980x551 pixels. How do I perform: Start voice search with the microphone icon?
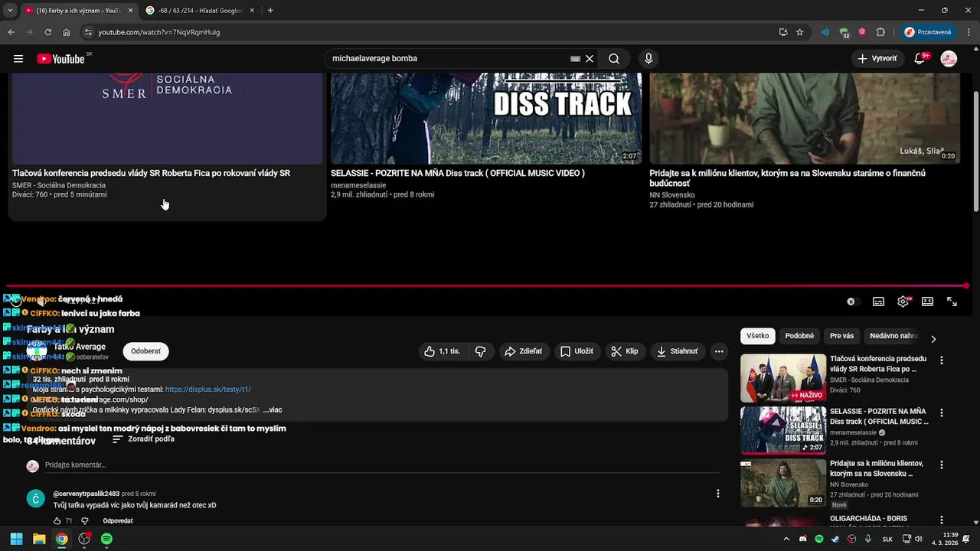[x=648, y=59]
